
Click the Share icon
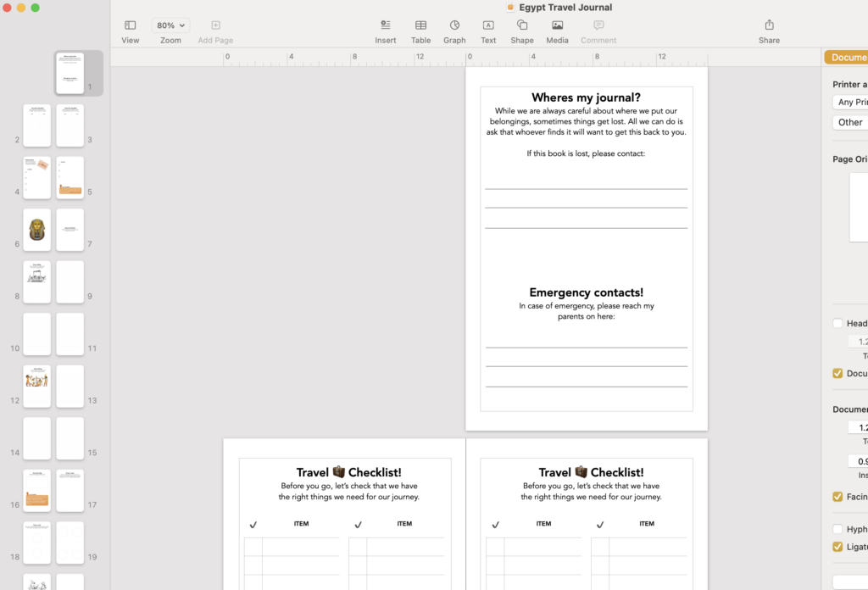pyautogui.click(x=769, y=25)
